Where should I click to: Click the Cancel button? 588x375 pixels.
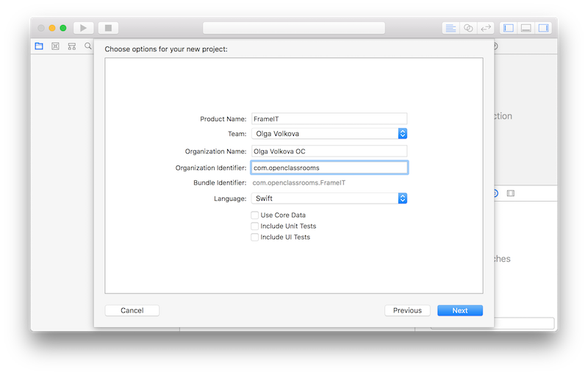[x=132, y=310]
